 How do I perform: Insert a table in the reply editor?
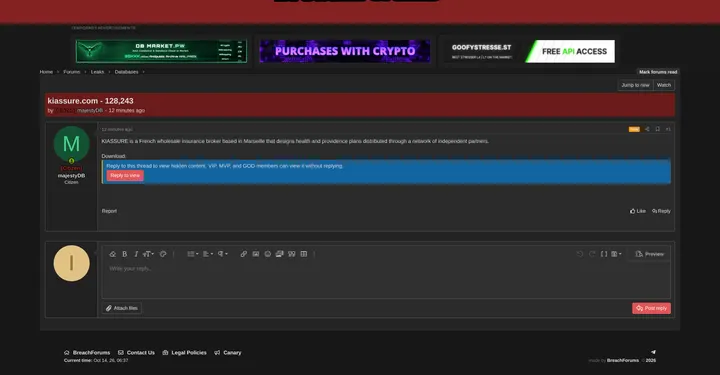click(x=304, y=254)
